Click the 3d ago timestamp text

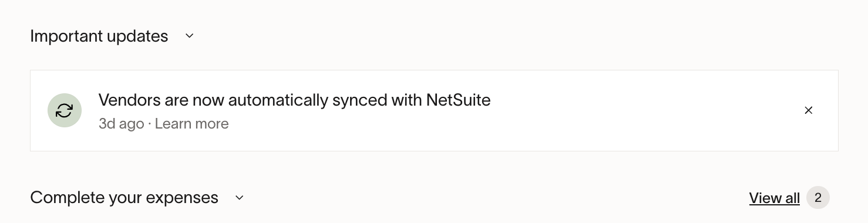(122, 124)
